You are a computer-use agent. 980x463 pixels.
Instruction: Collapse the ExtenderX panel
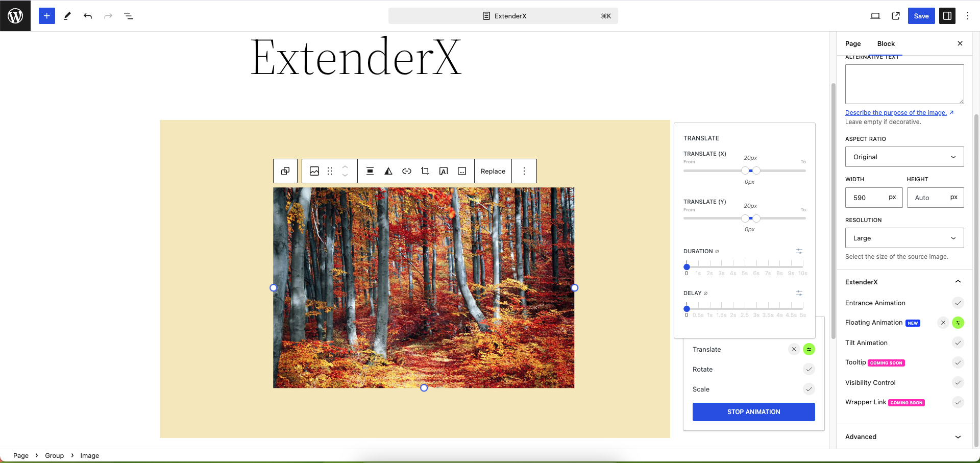904,282
